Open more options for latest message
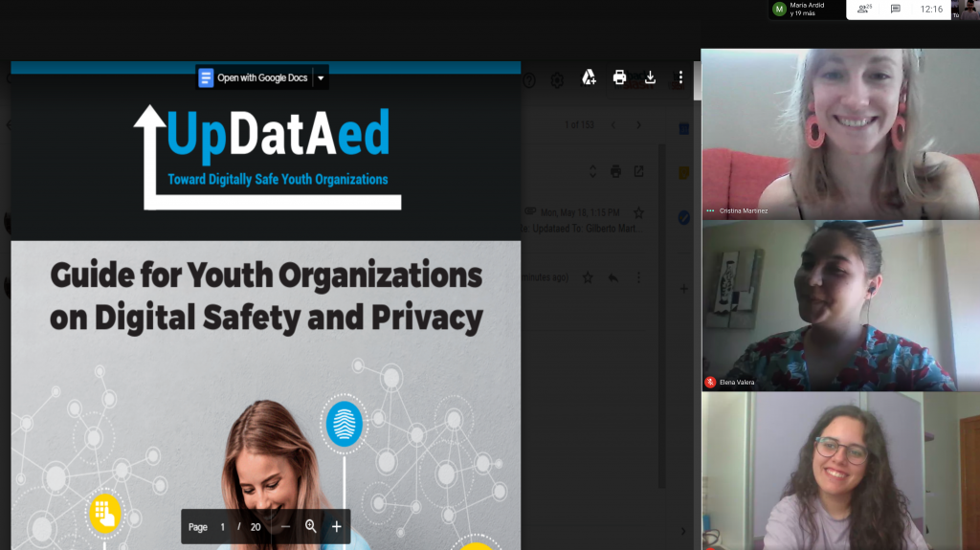 [638, 277]
